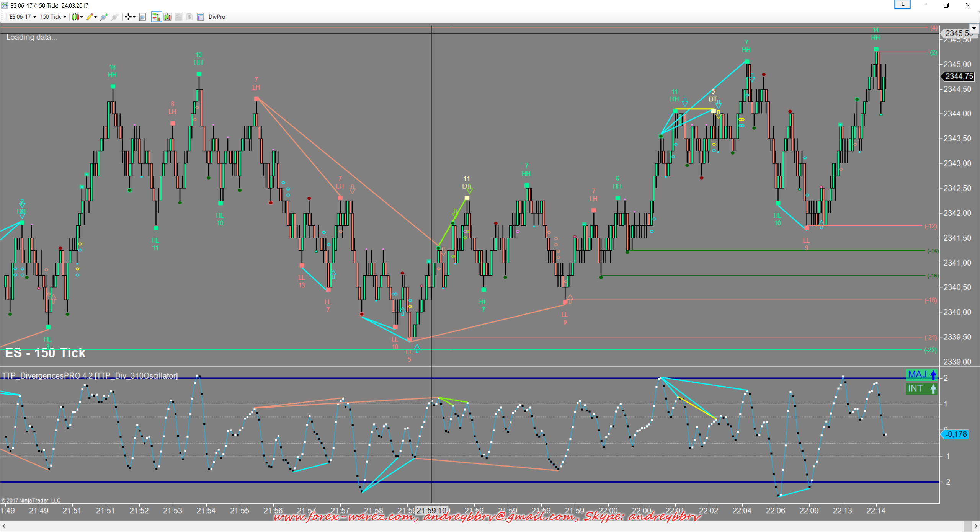Open the bar/chart style icon

(76, 17)
